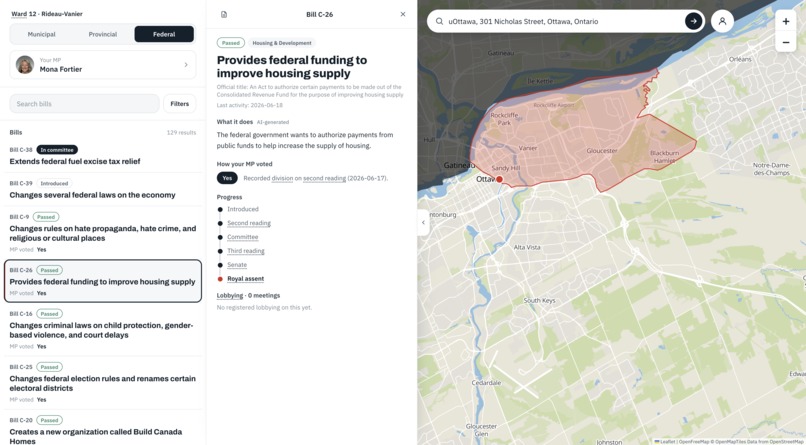The image size is (806, 445).
Task: Click the 129 results count
Action: (x=181, y=133)
